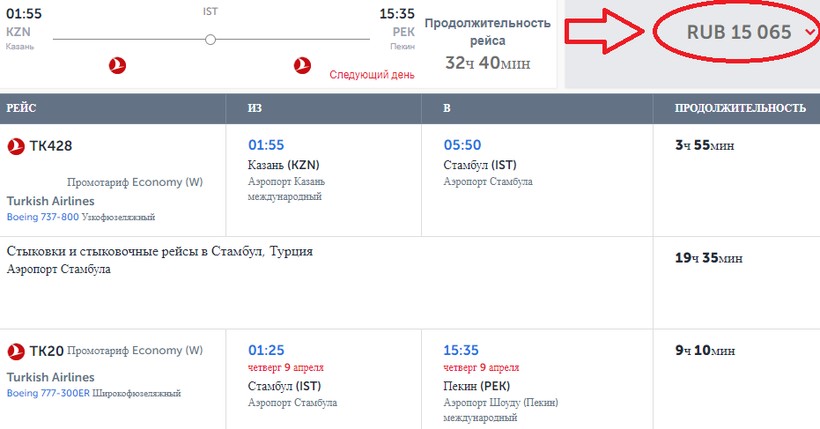The height and width of the screenshot is (429, 820).
Task: Click the Turkish Airlines logo beside TK428
Action: [x=16, y=146]
